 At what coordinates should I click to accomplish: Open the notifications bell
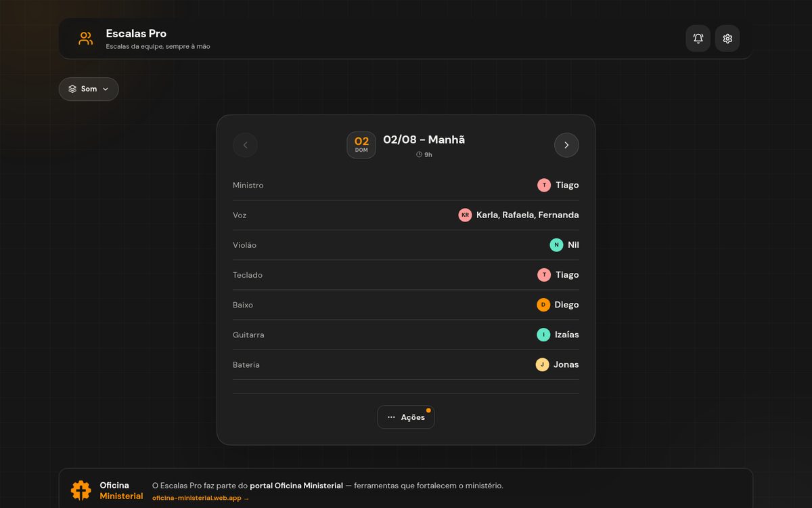coord(698,39)
